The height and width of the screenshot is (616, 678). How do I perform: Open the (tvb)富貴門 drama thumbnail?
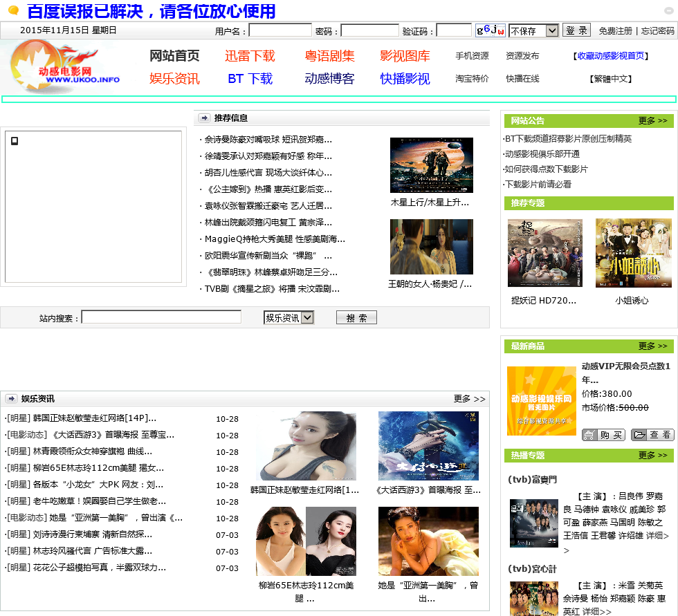534,523
